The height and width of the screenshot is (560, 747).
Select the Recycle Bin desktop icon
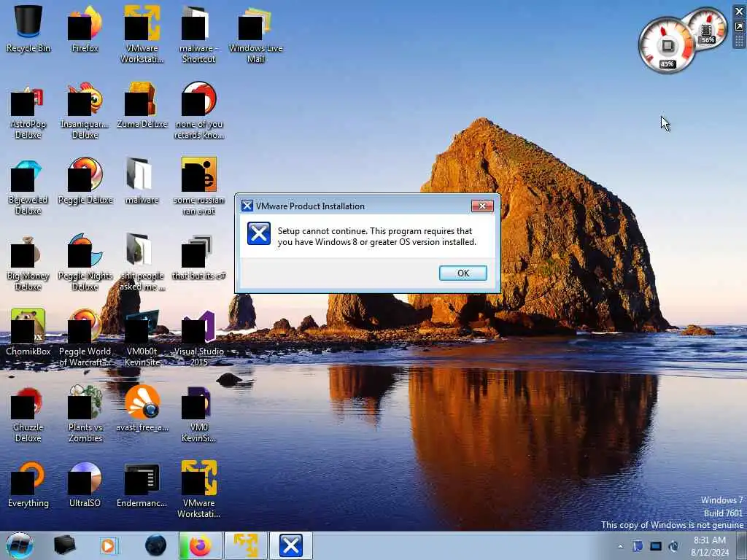click(x=28, y=28)
